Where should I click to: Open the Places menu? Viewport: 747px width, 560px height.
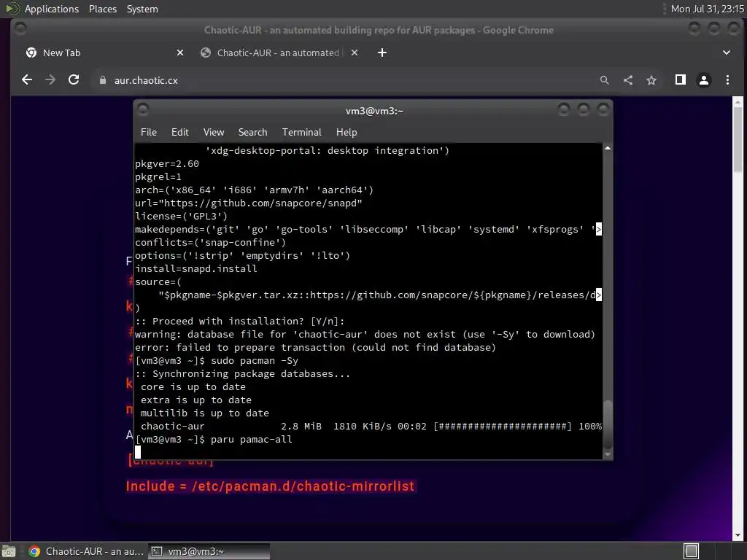pyautogui.click(x=103, y=9)
